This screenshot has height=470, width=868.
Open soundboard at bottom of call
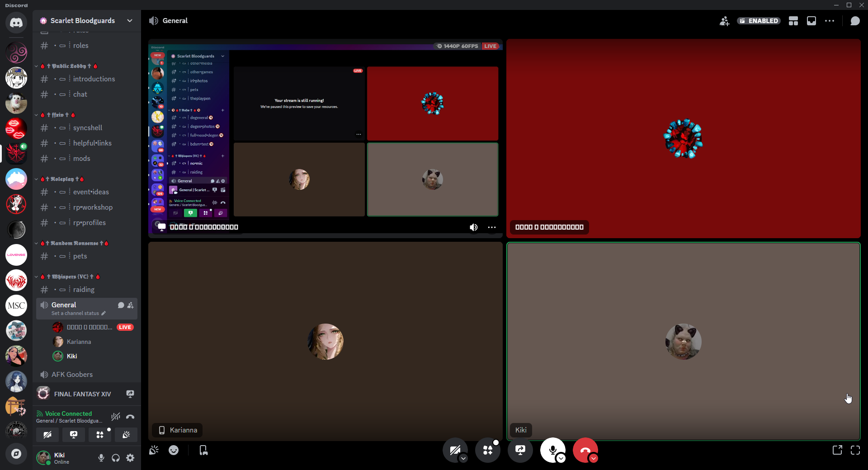pos(154,450)
